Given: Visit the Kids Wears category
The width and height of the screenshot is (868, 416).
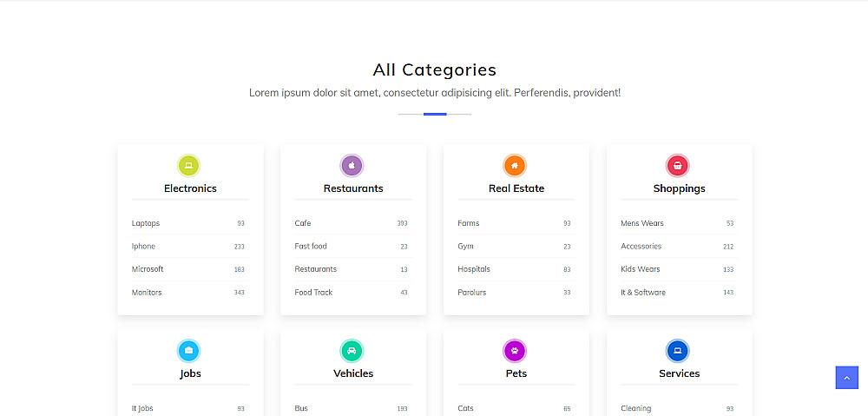Looking at the screenshot, I should pyautogui.click(x=641, y=269).
